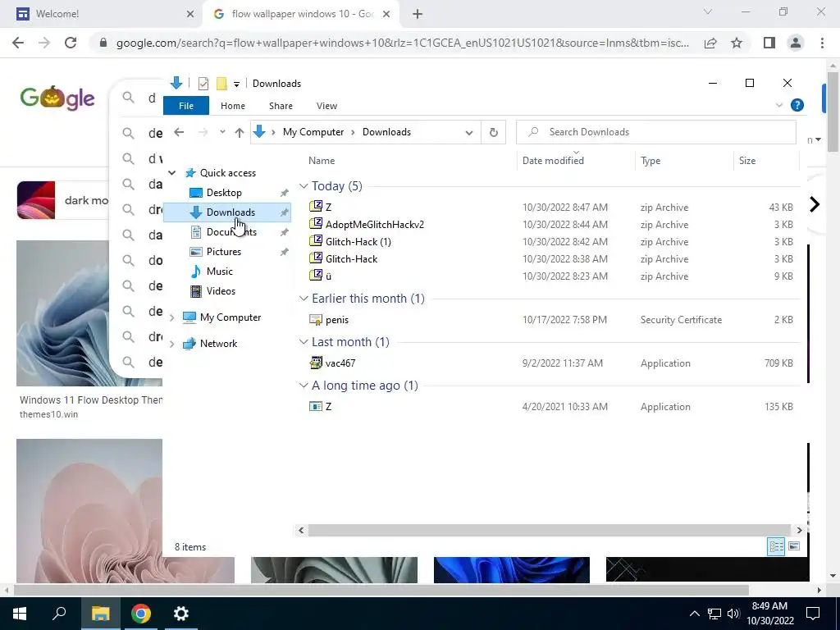Expand the Network tree node
Screen dimensions: 840x630
[172, 344]
